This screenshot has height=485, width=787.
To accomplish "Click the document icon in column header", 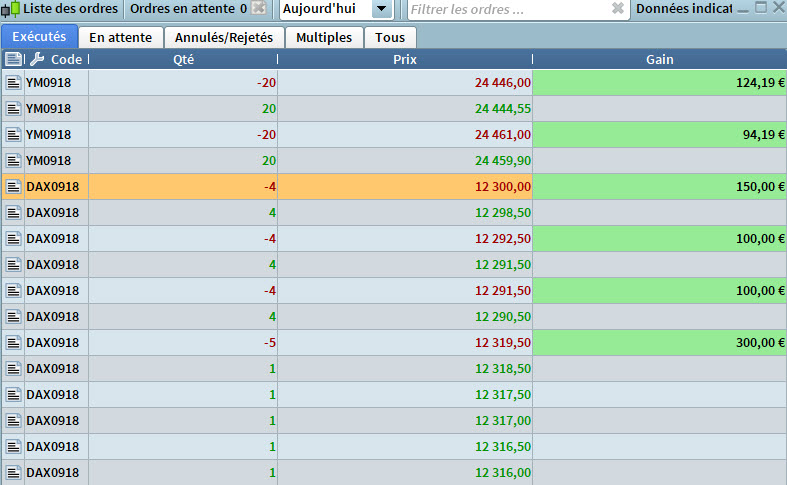I will tap(13, 59).
